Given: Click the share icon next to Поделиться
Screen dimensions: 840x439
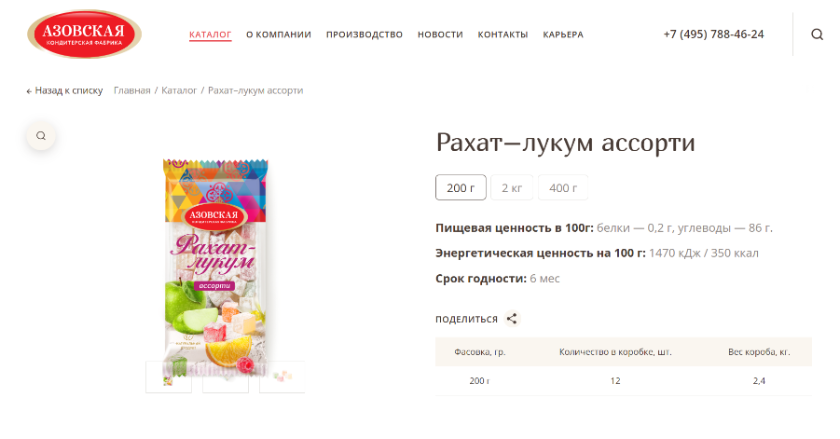Looking at the screenshot, I should (512, 318).
